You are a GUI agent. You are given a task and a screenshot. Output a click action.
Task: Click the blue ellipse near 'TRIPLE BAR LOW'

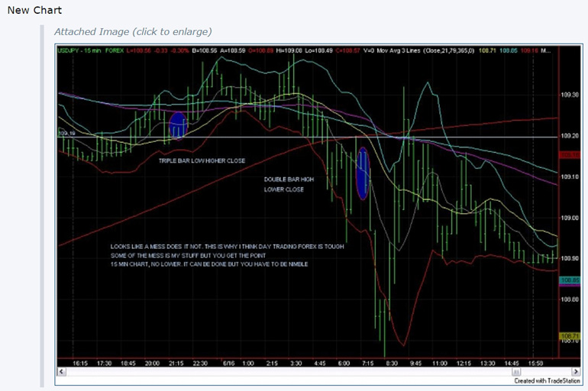click(x=178, y=125)
